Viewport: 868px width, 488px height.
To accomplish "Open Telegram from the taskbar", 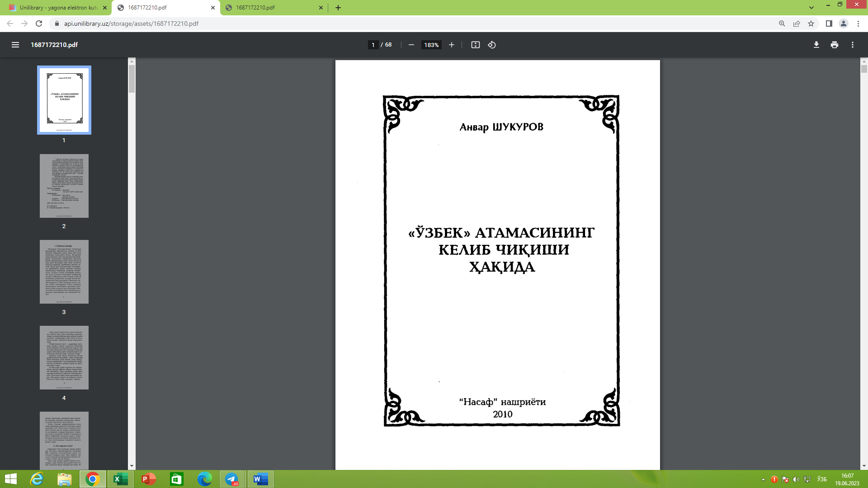I will (x=232, y=479).
